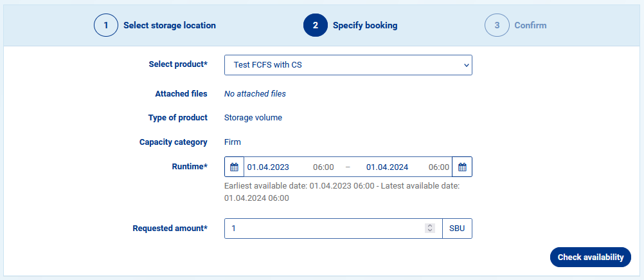
Task: Click the end time 06:00 field
Action: click(x=439, y=167)
